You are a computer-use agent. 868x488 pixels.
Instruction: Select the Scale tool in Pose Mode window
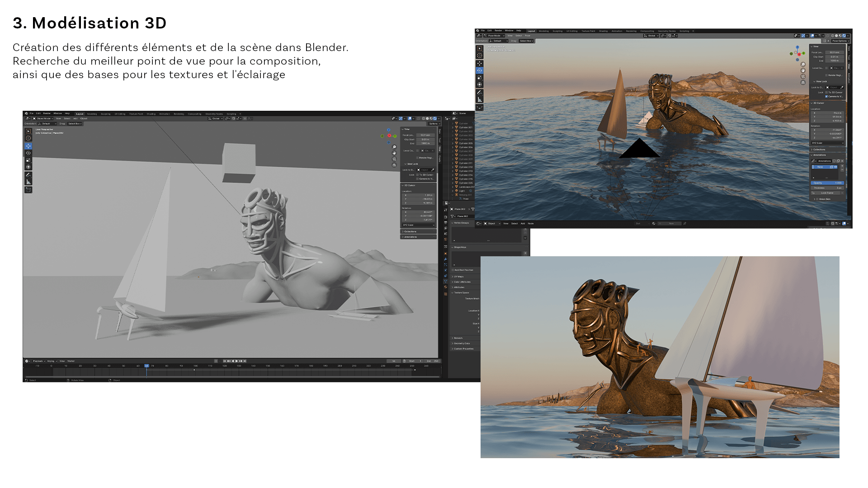480,77
